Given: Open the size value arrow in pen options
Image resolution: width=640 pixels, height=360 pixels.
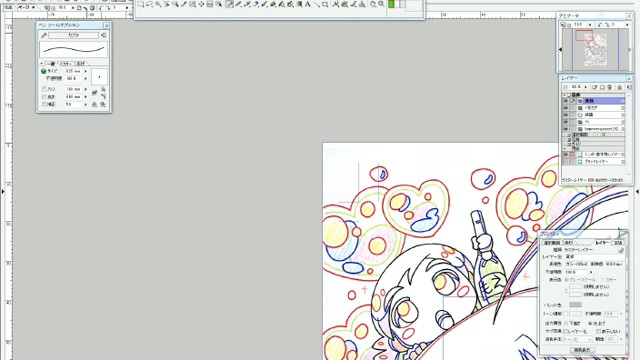Looking at the screenshot, I should click(x=86, y=71).
